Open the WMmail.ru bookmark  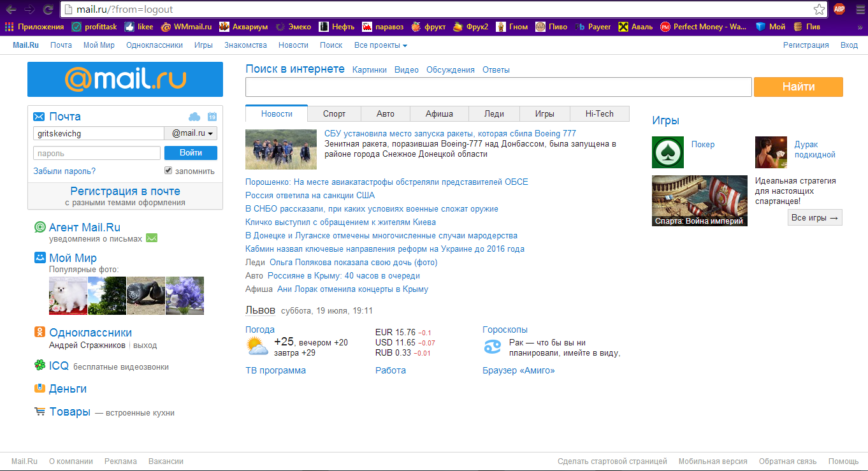(x=186, y=27)
